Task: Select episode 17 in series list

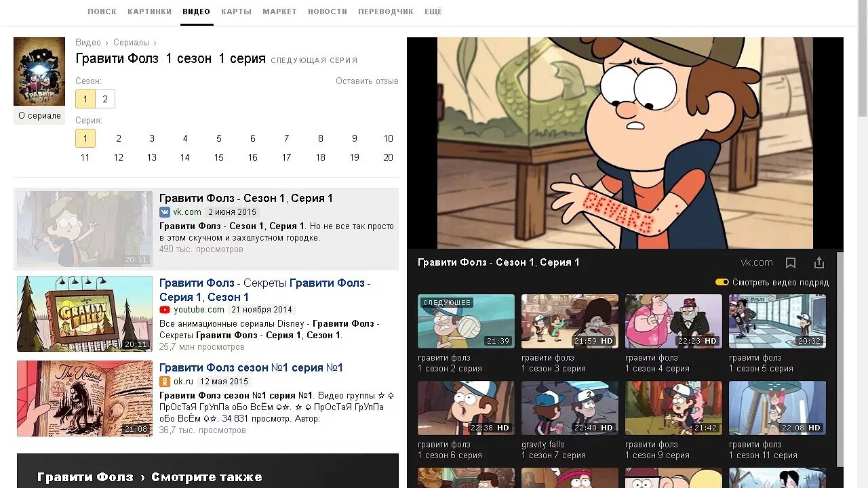Action: click(287, 157)
